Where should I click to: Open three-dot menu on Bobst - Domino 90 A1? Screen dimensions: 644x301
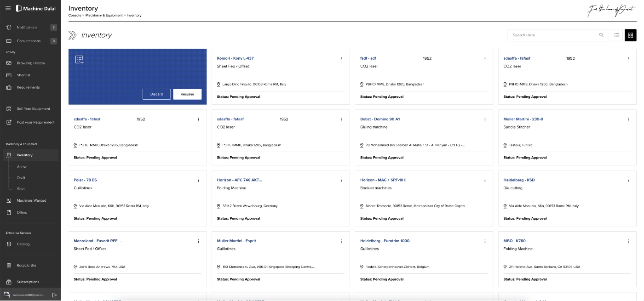click(x=485, y=119)
